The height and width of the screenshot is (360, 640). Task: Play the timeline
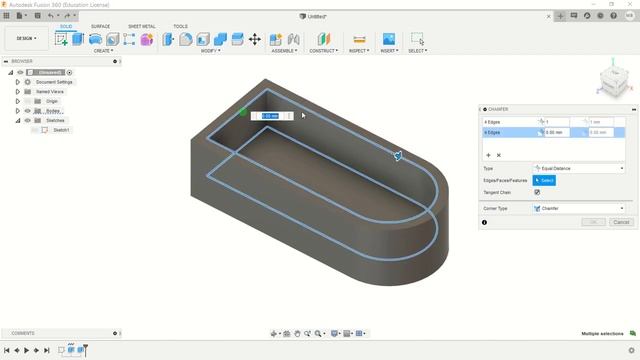pos(27,350)
